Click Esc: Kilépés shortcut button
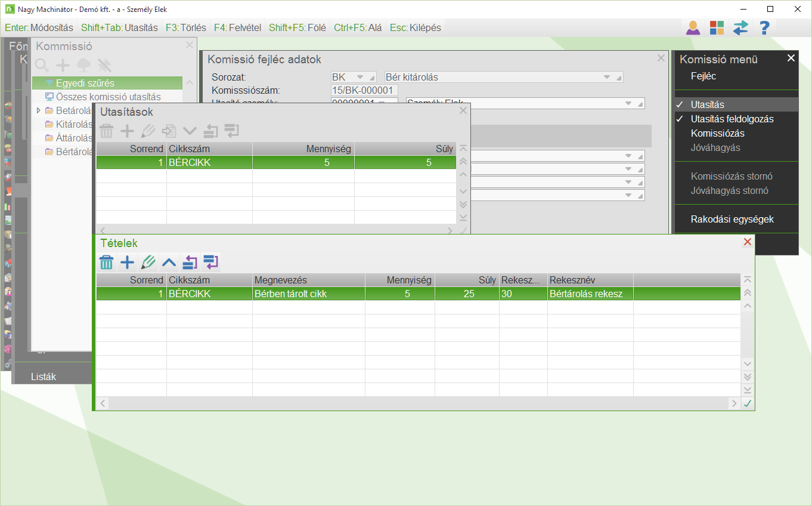This screenshot has width=812, height=506. pos(415,27)
